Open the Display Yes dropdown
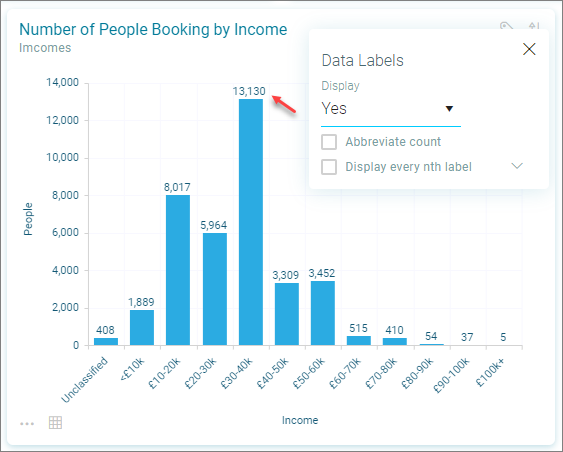This screenshot has height=452, width=563. pyautogui.click(x=391, y=109)
